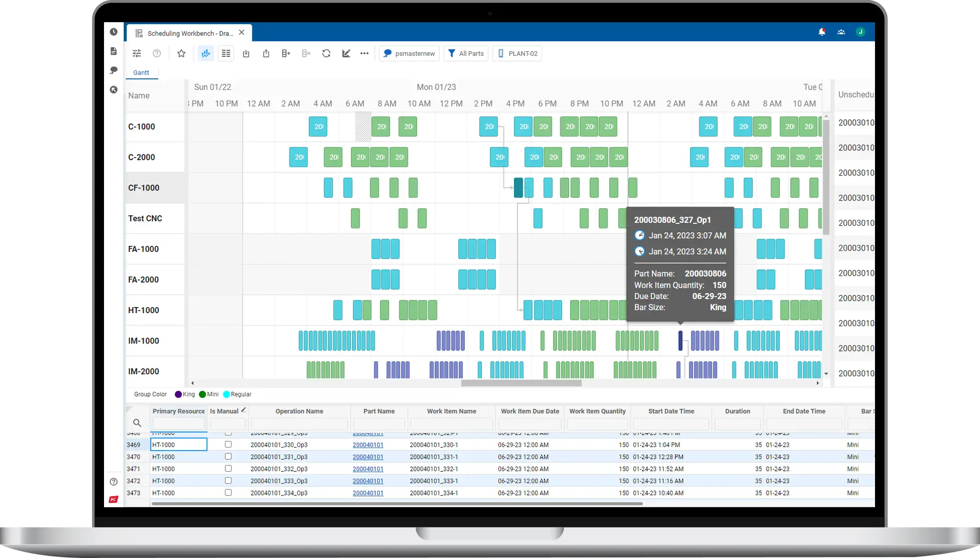Image resolution: width=980 pixels, height=558 pixels.
Task: Click the export/share upload icon
Action: 266,53
